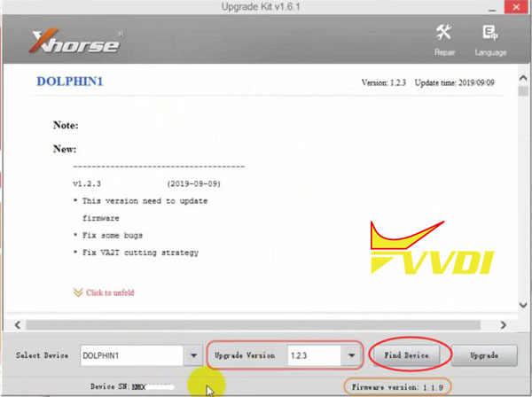Click the "New:" heading
Screen dimensions: 532x397
65,149
